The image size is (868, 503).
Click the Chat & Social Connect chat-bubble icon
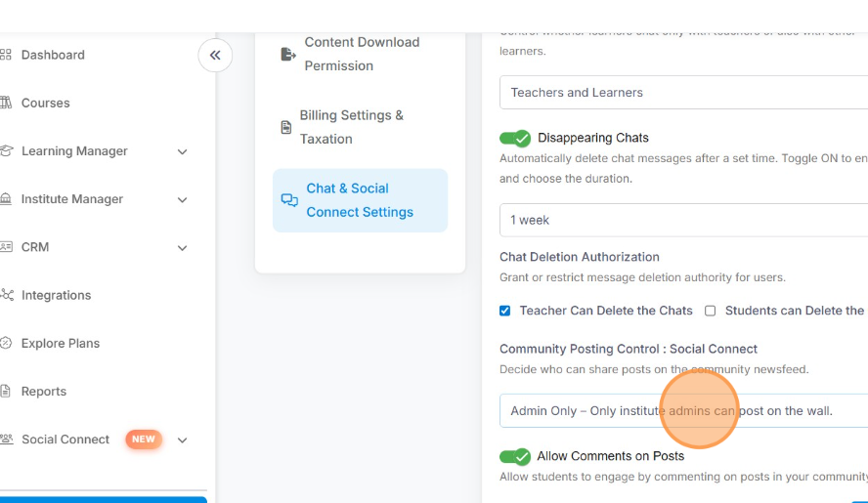tap(289, 200)
